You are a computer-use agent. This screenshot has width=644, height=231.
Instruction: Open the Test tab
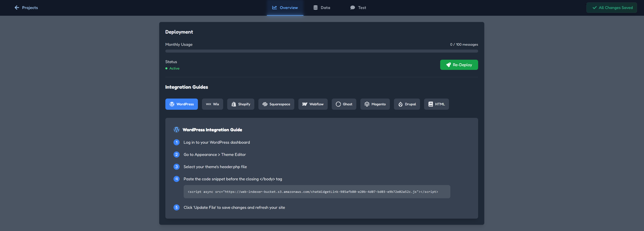[x=358, y=7]
